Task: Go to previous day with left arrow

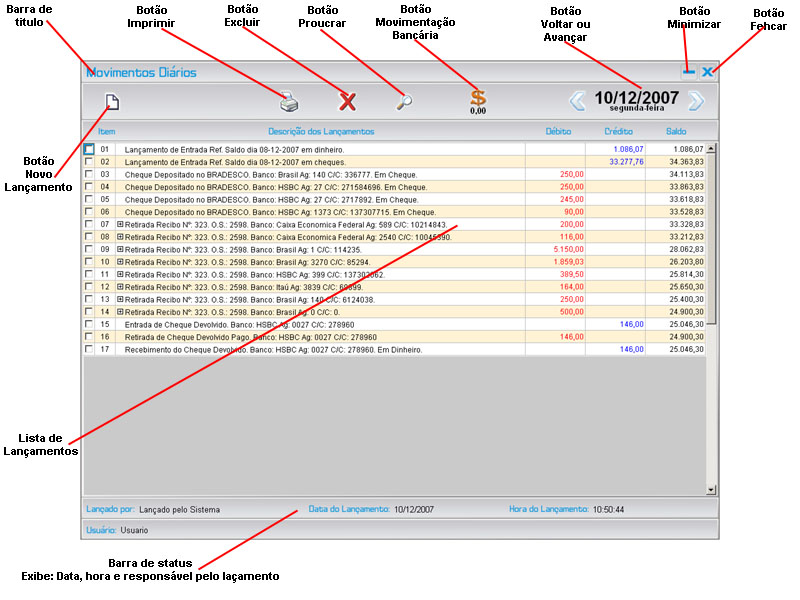Action: click(577, 100)
